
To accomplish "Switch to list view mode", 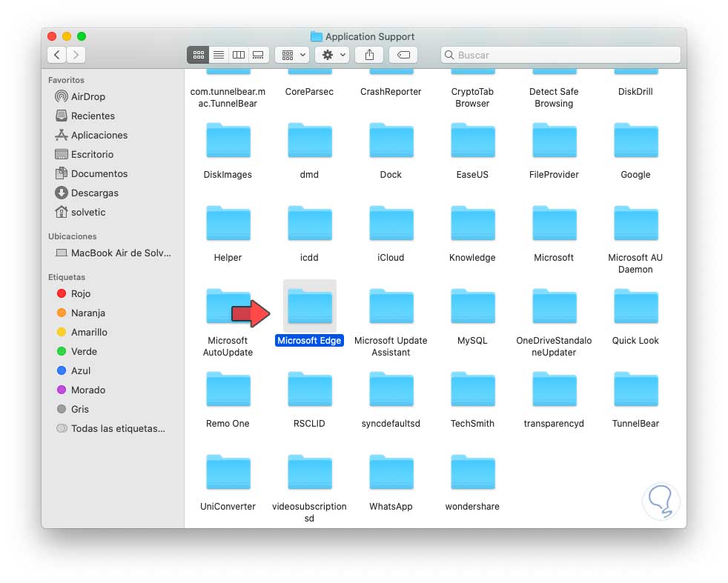I will 219,55.
